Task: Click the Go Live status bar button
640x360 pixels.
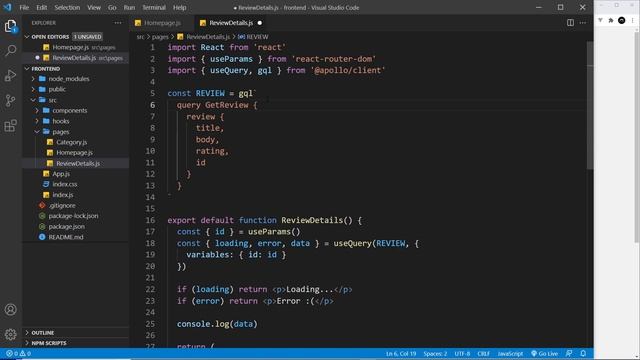Action: pyautogui.click(x=544, y=353)
